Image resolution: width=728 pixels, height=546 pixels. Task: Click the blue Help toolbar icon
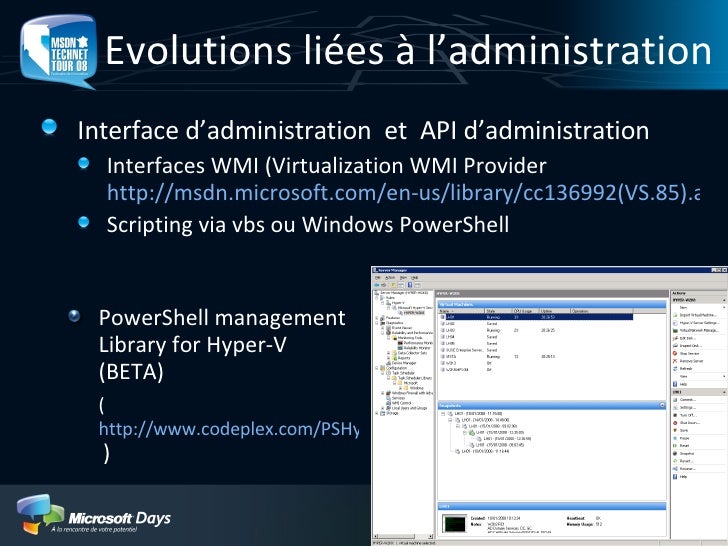click(410, 285)
